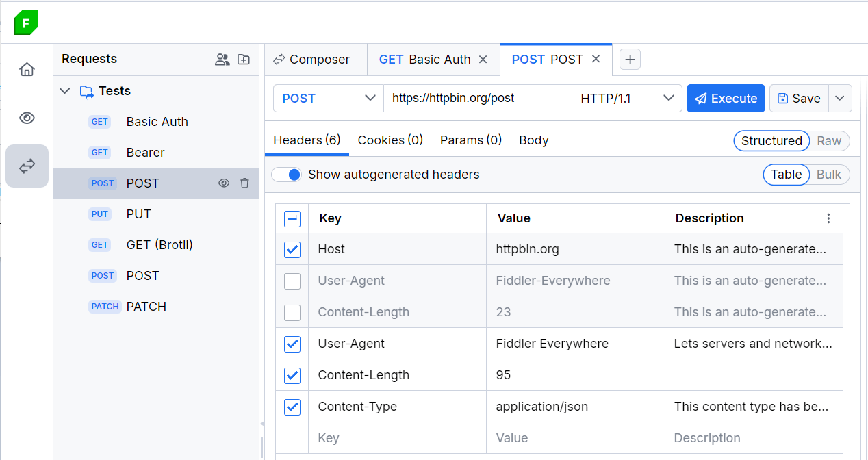Screen dimensions: 868x460
Task: Click the new request collection icon
Action: (x=244, y=60)
